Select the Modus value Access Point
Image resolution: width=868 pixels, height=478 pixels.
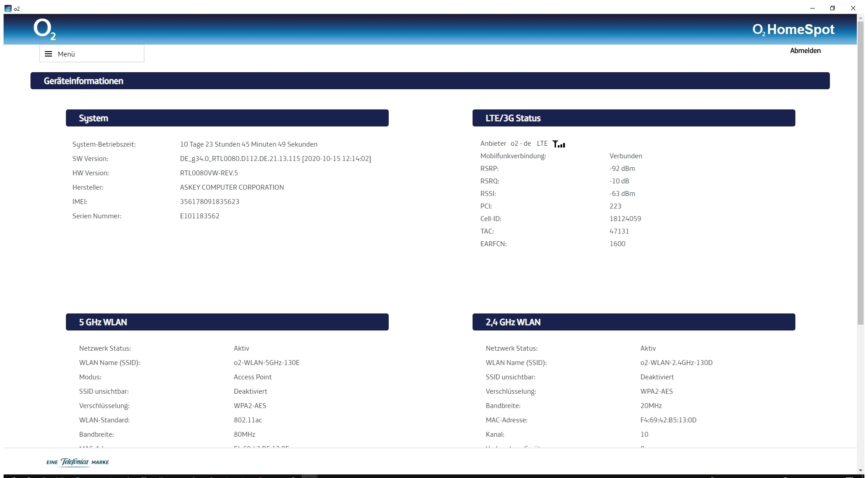253,377
